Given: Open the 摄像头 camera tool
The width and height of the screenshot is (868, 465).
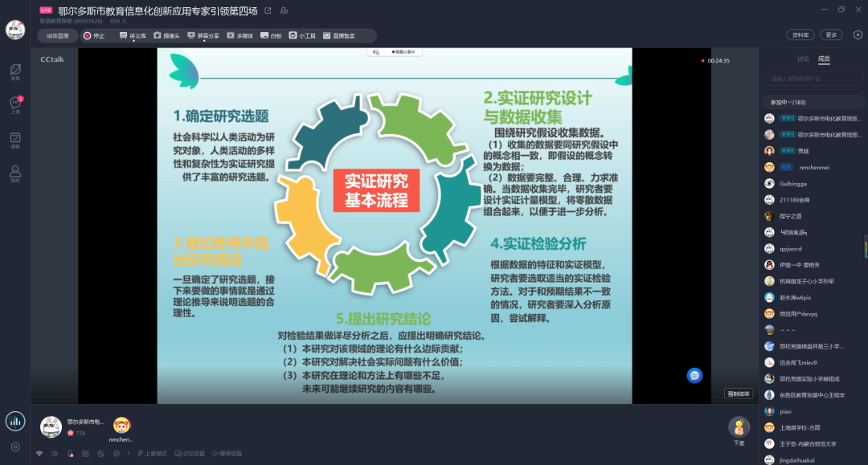Looking at the screenshot, I should click(166, 36).
